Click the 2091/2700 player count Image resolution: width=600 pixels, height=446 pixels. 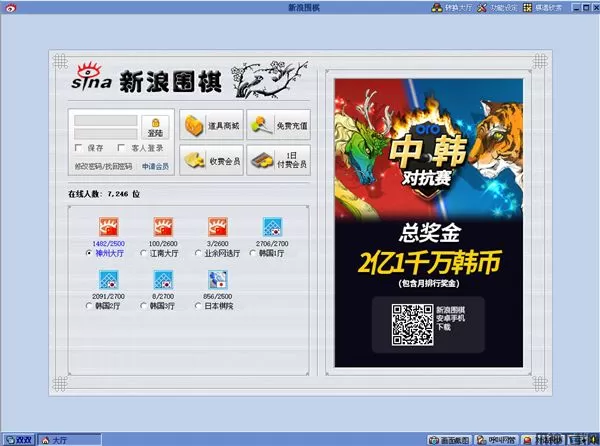pos(109,296)
